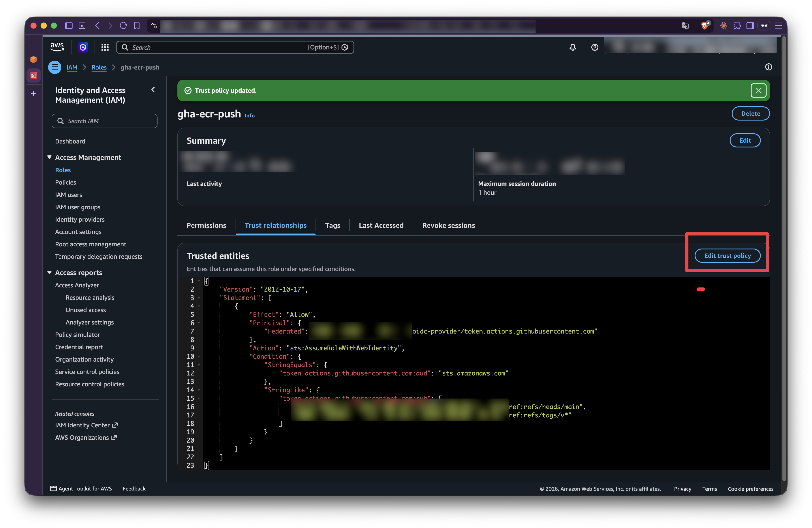Open Policies in the IAM sidebar
812x528 pixels.
66,182
